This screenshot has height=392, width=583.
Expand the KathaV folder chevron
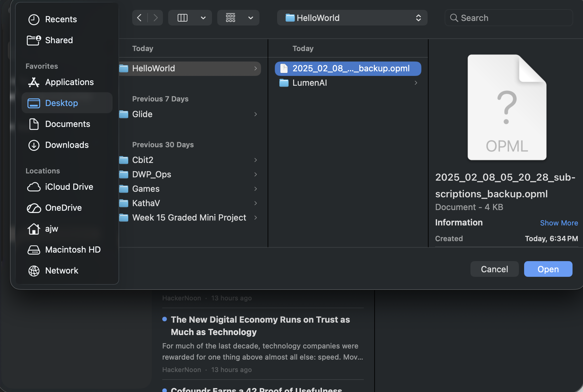pos(256,203)
